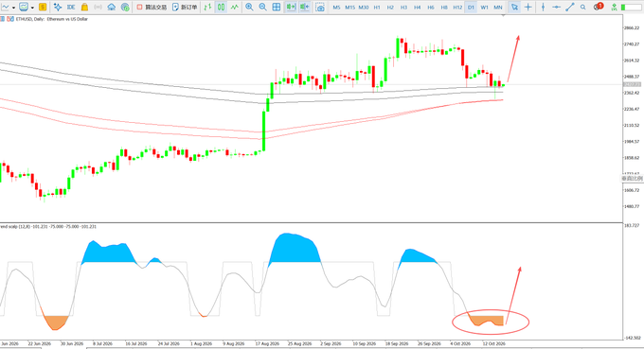The height and width of the screenshot is (349, 644).
Task: Click the 2866.22 price axis value
Action: (x=632, y=27)
